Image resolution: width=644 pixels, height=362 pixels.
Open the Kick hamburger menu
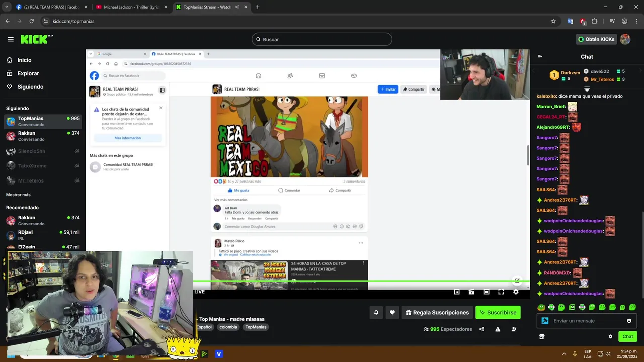coord(11,39)
